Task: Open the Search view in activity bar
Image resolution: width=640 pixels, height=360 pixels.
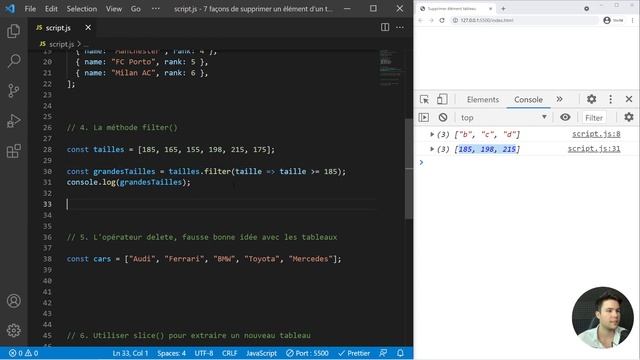Action: pyautogui.click(x=13, y=61)
